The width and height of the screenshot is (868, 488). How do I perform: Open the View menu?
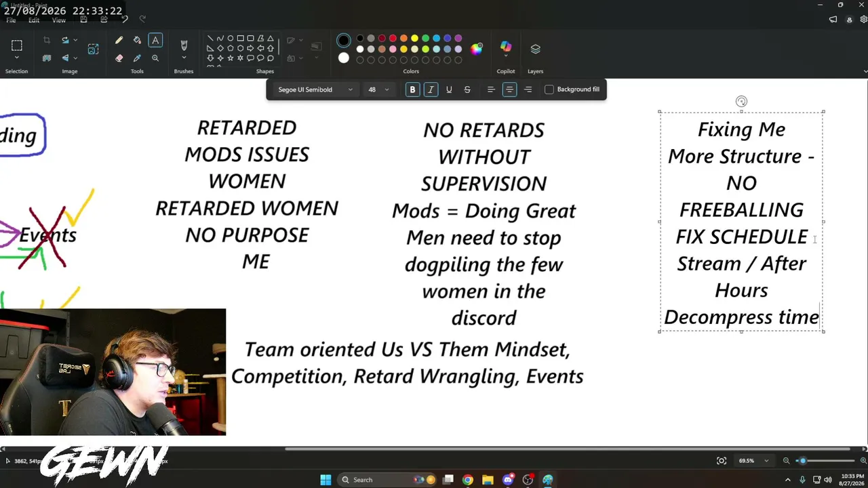tap(59, 20)
